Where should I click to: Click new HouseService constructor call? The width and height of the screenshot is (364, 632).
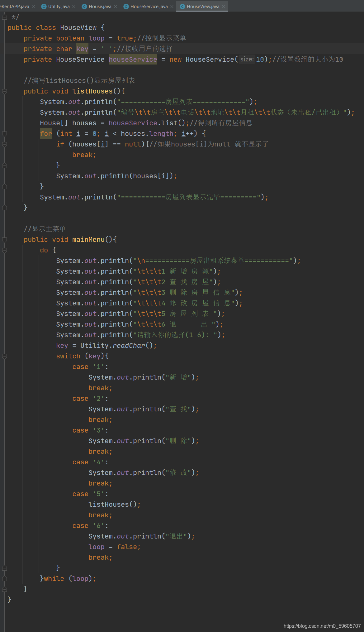point(220,59)
